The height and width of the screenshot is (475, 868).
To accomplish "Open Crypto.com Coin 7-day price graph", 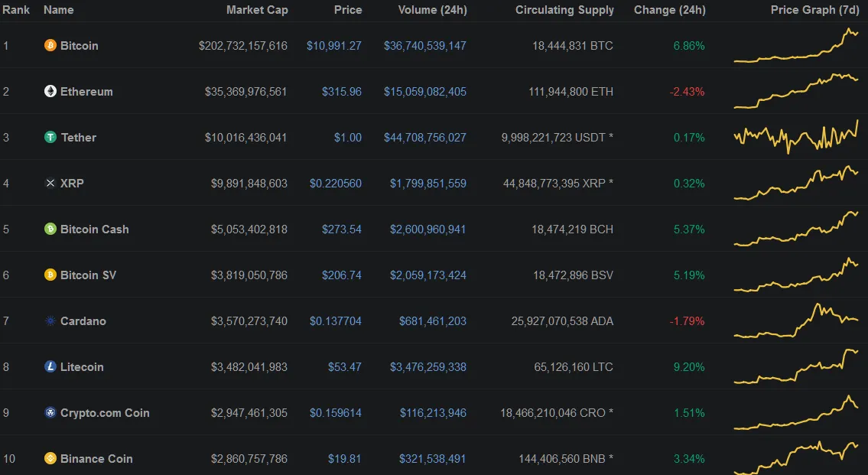I will [796, 412].
